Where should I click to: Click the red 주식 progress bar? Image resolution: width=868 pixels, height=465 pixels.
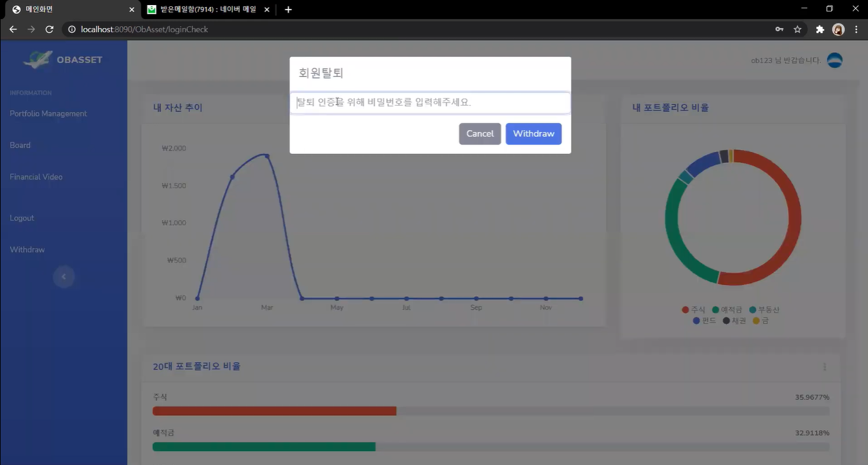tap(273, 411)
